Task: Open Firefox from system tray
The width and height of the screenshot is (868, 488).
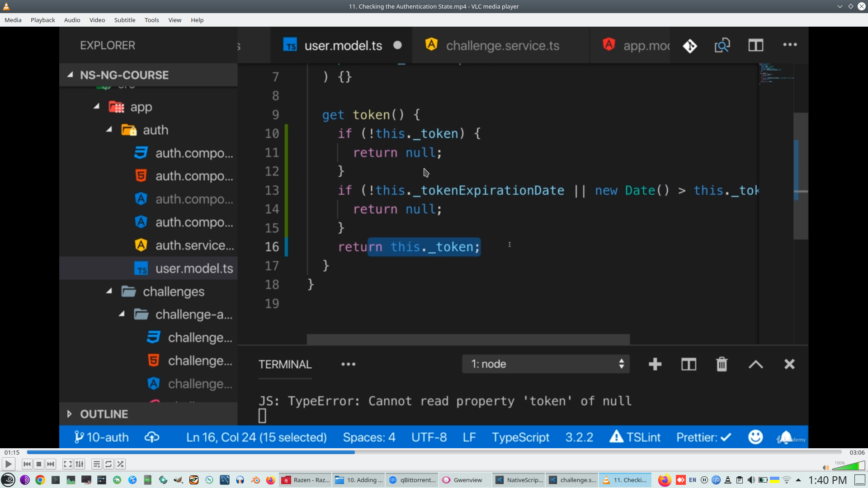Action: [x=664, y=480]
